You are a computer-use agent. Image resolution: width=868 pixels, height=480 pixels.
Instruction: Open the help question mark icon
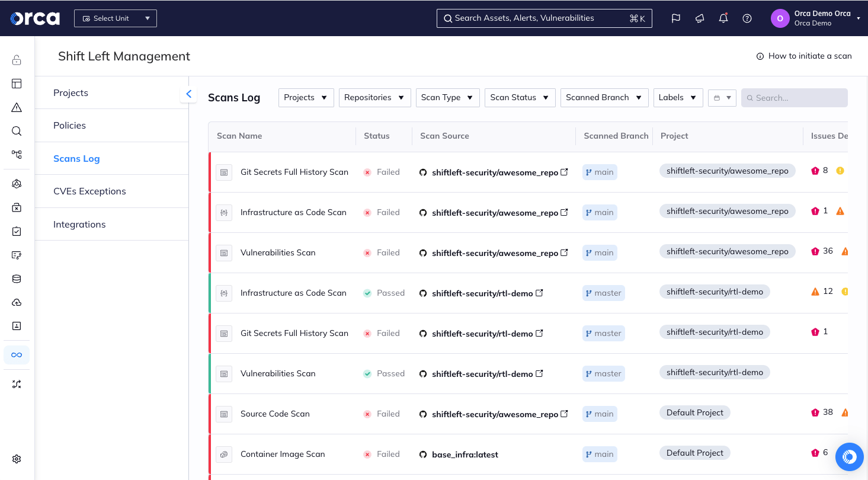coord(747,18)
